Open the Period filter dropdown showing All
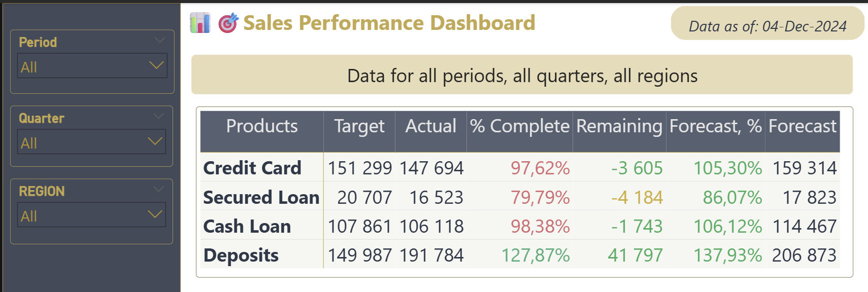 (92, 65)
